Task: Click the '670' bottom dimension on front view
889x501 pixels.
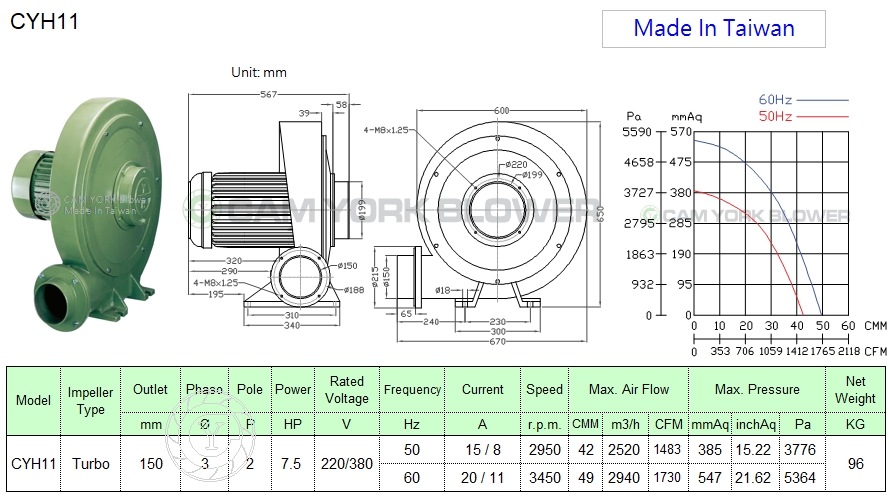Action: pos(497,342)
